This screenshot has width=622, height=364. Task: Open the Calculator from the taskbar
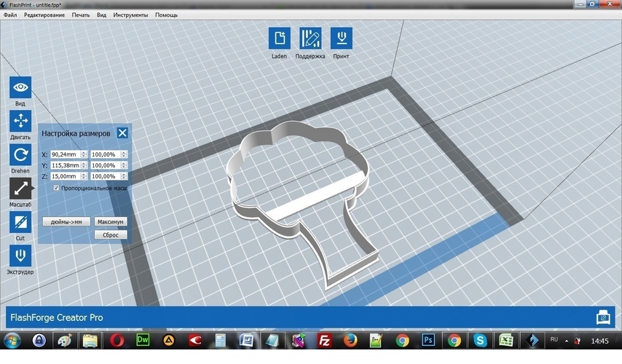pyautogui.click(x=221, y=340)
